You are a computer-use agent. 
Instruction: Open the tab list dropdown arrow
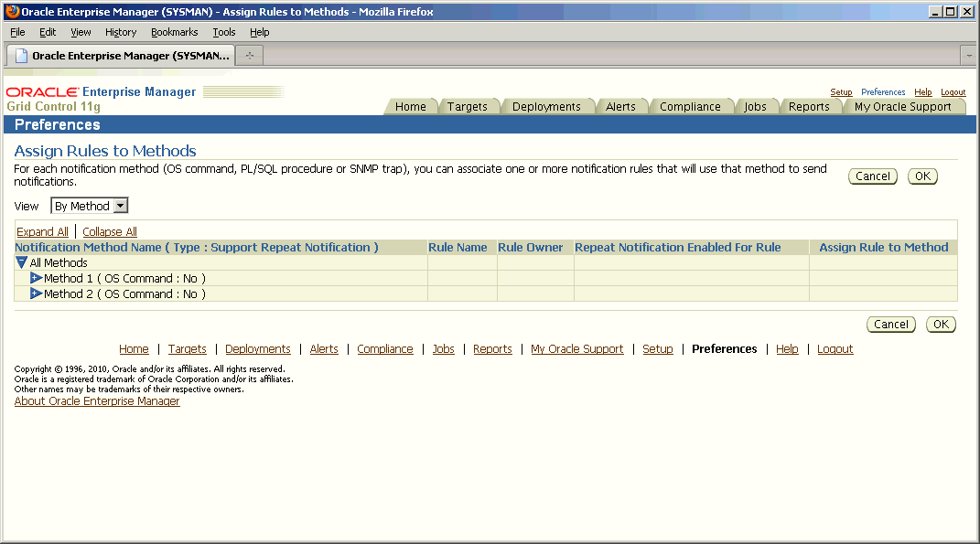[969, 56]
